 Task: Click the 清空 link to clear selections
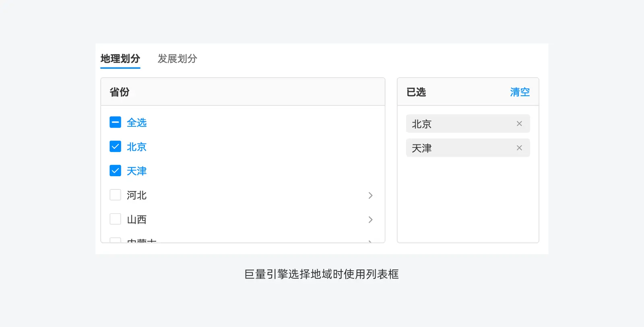[520, 92]
